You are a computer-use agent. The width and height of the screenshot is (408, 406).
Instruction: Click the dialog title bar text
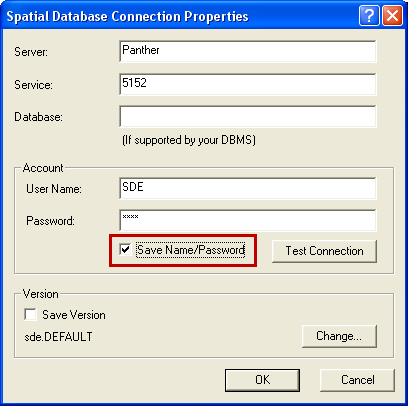[127, 16]
